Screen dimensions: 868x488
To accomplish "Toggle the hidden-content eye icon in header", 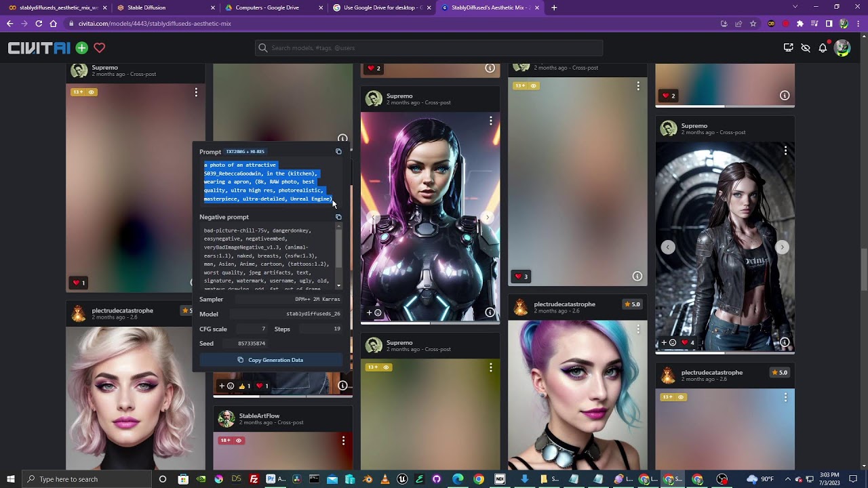I will (x=806, y=47).
